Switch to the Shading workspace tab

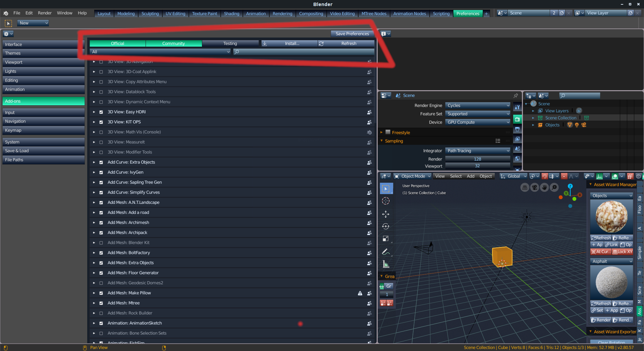(231, 13)
